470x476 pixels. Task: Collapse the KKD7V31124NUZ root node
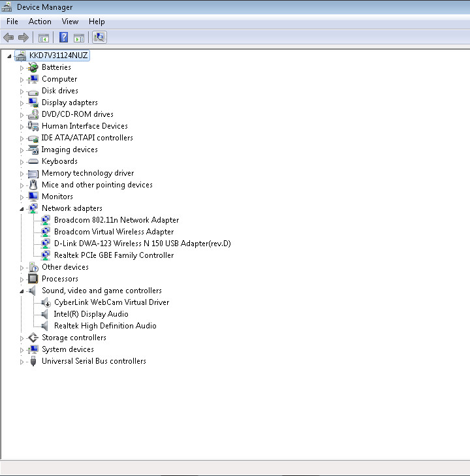[x=9, y=56]
